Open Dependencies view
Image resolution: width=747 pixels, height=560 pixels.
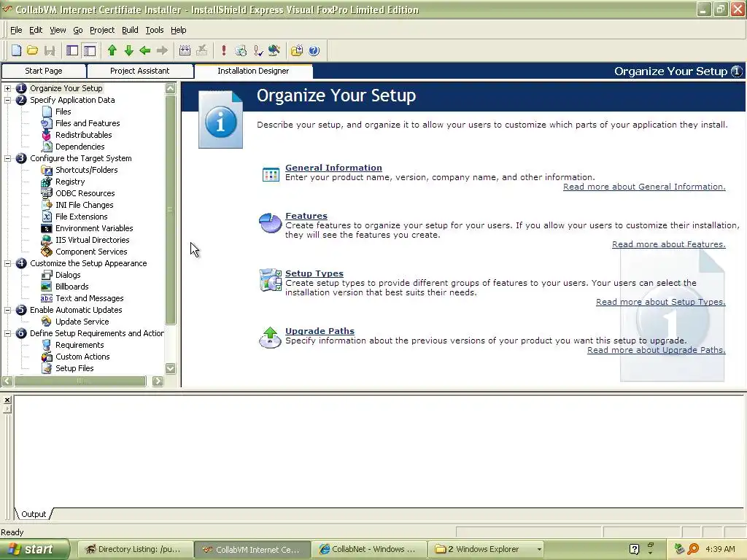(80, 147)
